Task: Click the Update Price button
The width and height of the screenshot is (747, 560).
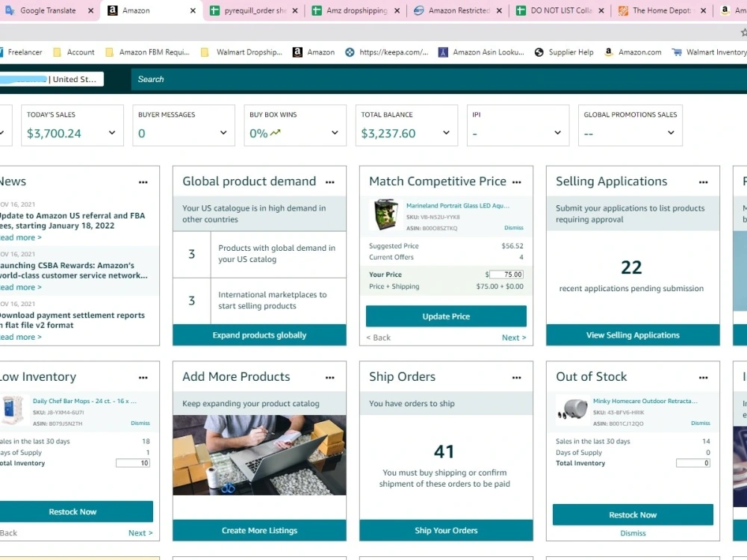Action: coord(446,316)
